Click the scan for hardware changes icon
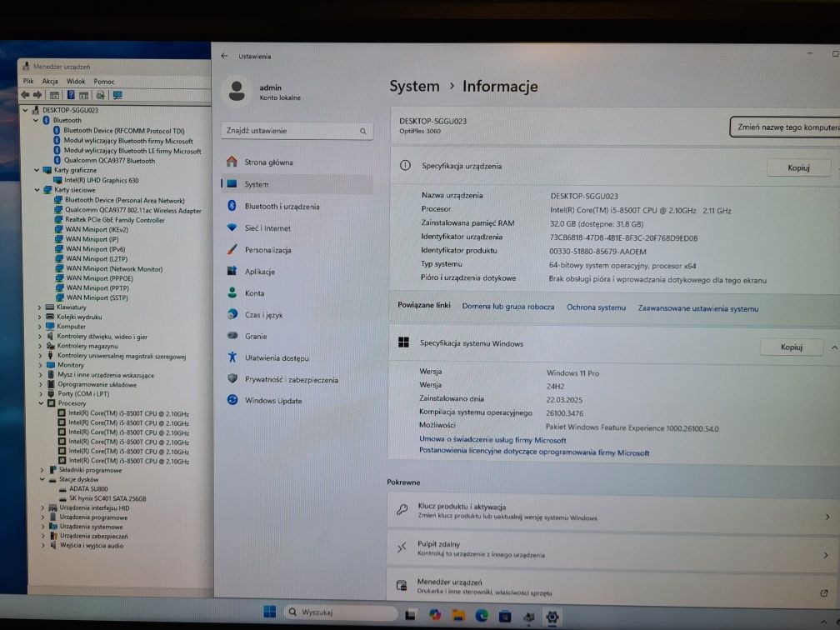 (100, 95)
